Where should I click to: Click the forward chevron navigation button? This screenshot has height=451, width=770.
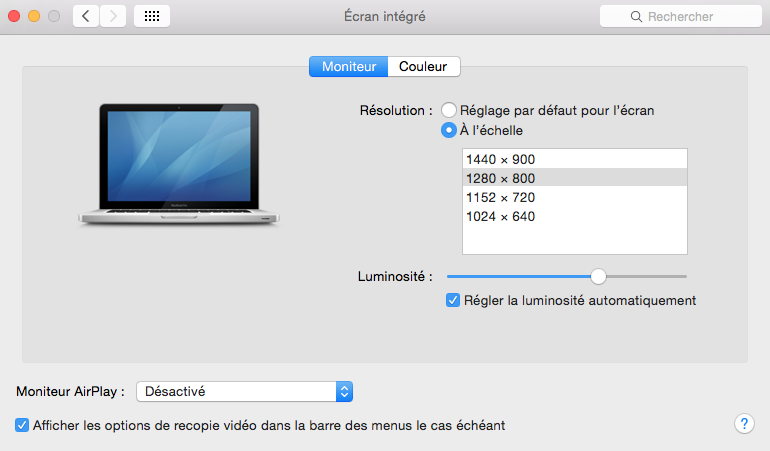tap(113, 16)
